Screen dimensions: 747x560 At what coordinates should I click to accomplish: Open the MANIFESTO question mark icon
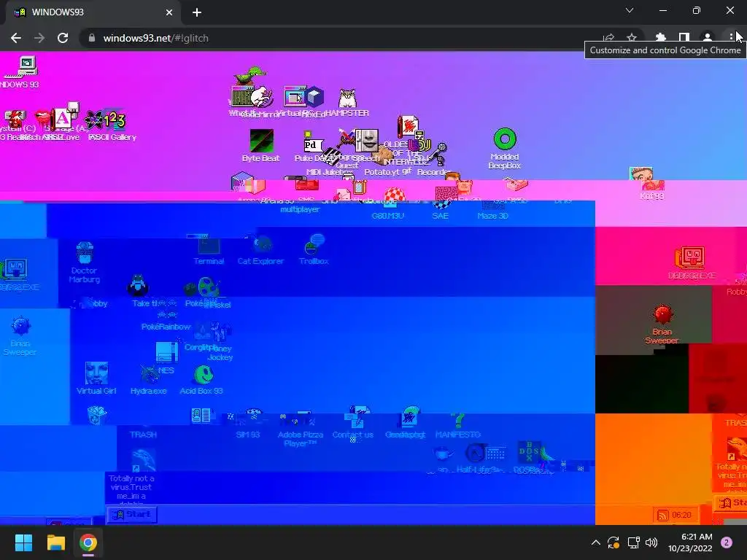[x=458, y=425]
